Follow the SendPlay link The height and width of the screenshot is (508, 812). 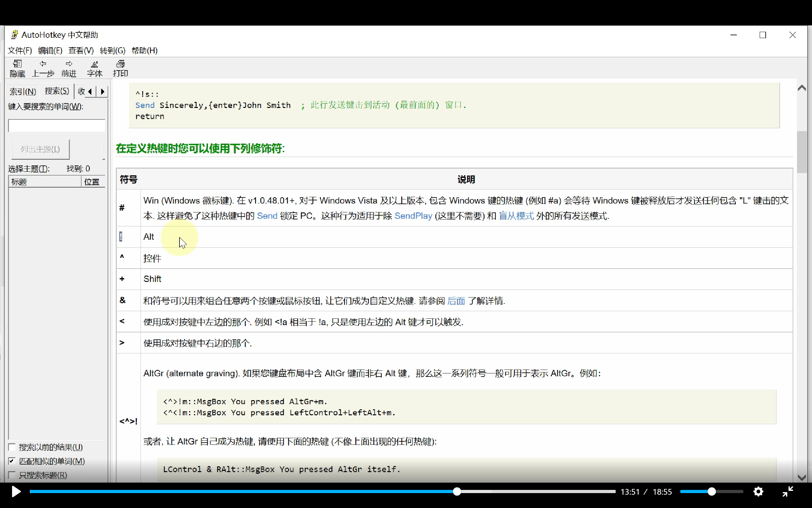pos(413,216)
